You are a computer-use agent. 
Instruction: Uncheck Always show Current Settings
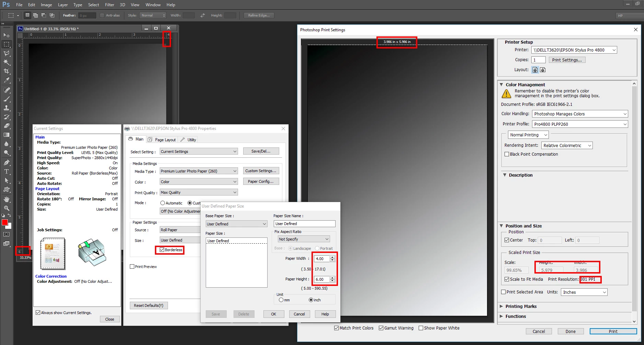[38, 313]
